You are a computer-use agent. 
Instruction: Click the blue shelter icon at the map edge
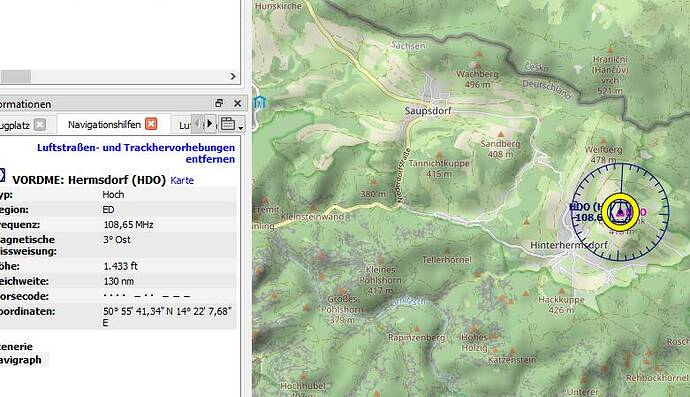point(260,103)
